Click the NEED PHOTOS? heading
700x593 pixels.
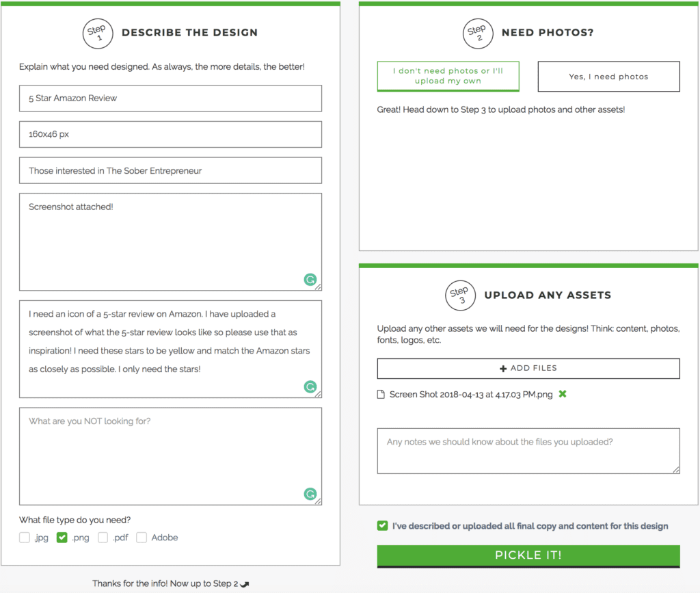[x=548, y=33]
